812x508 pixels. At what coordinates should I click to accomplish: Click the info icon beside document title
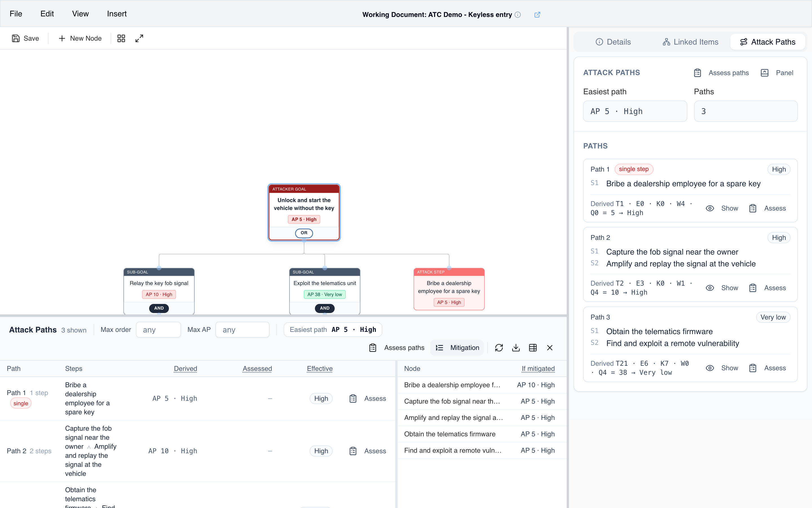click(x=518, y=14)
